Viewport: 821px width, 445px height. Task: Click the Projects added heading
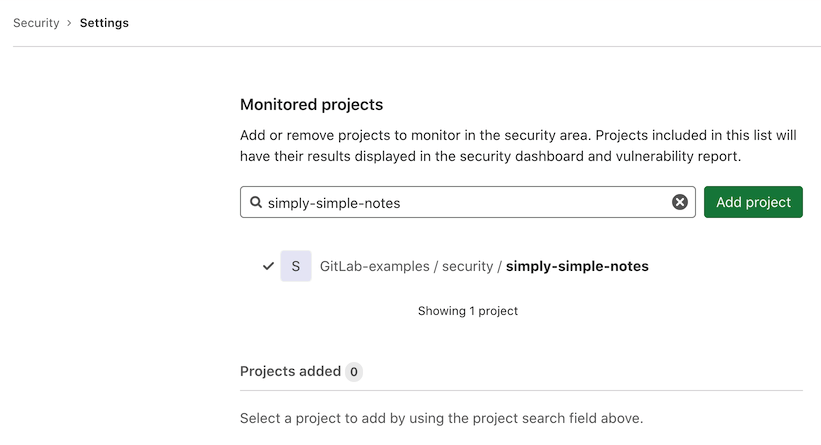[x=290, y=371]
